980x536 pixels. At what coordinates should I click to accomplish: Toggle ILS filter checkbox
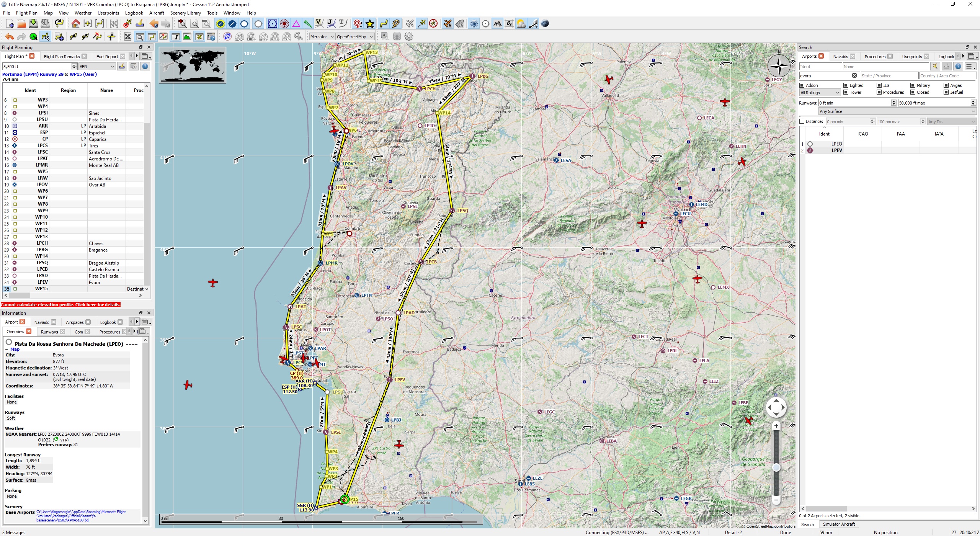(879, 85)
